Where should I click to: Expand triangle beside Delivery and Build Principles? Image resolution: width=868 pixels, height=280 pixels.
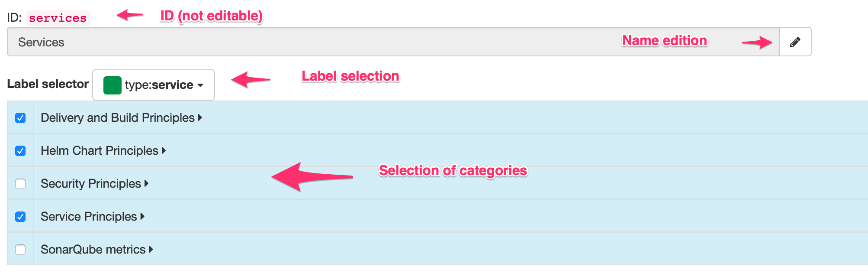click(200, 117)
